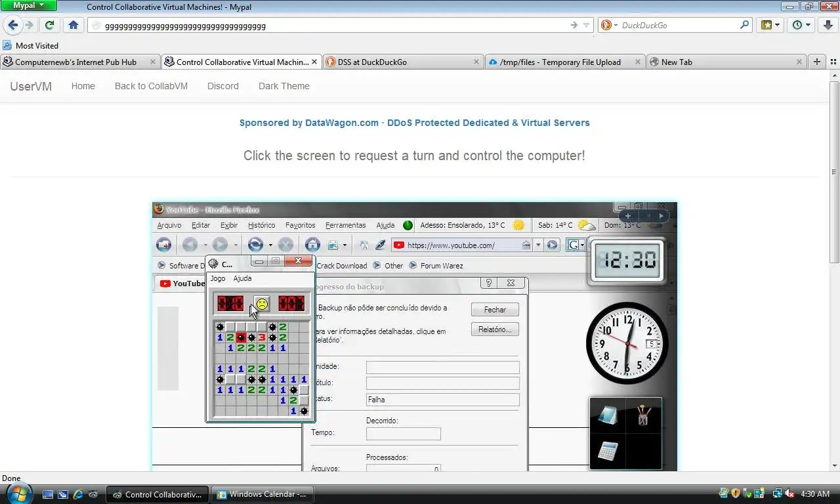Go Back to CollabVM link

tap(151, 86)
